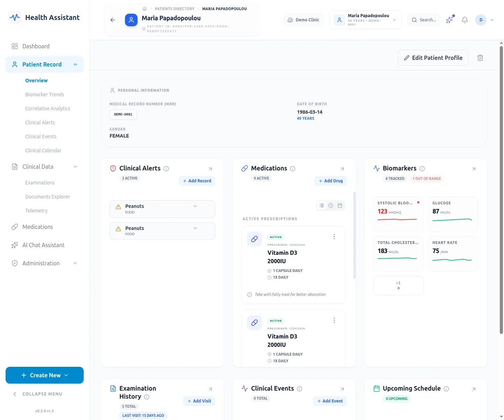Delete patient using trash icon
Image resolution: width=504 pixels, height=420 pixels.
coord(480,58)
